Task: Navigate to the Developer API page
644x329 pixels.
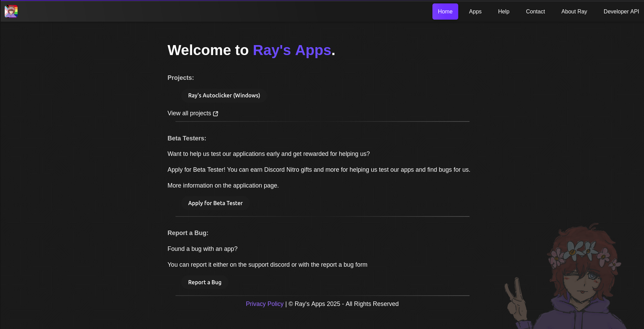Action: tap(621, 12)
